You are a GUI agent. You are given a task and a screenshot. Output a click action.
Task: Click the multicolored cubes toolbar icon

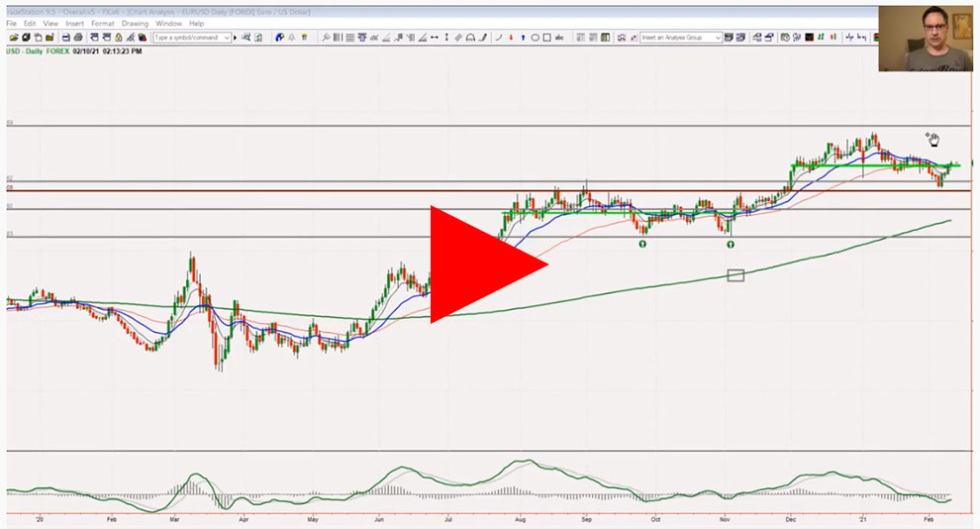[x=143, y=38]
